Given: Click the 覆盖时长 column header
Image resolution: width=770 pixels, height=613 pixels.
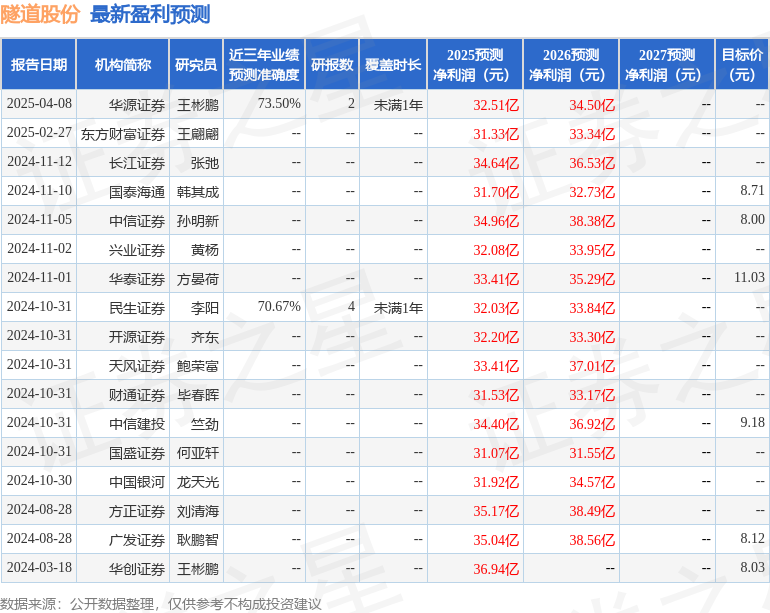Looking at the screenshot, I should (x=393, y=64).
